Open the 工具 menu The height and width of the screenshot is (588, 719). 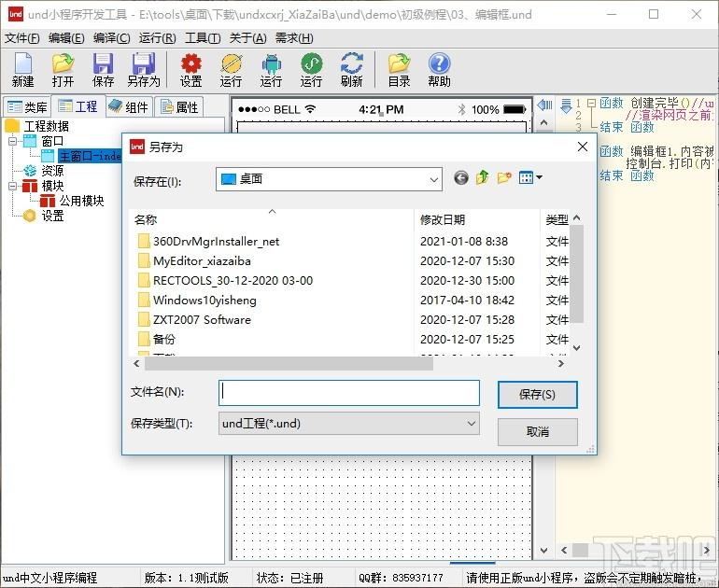(x=203, y=38)
